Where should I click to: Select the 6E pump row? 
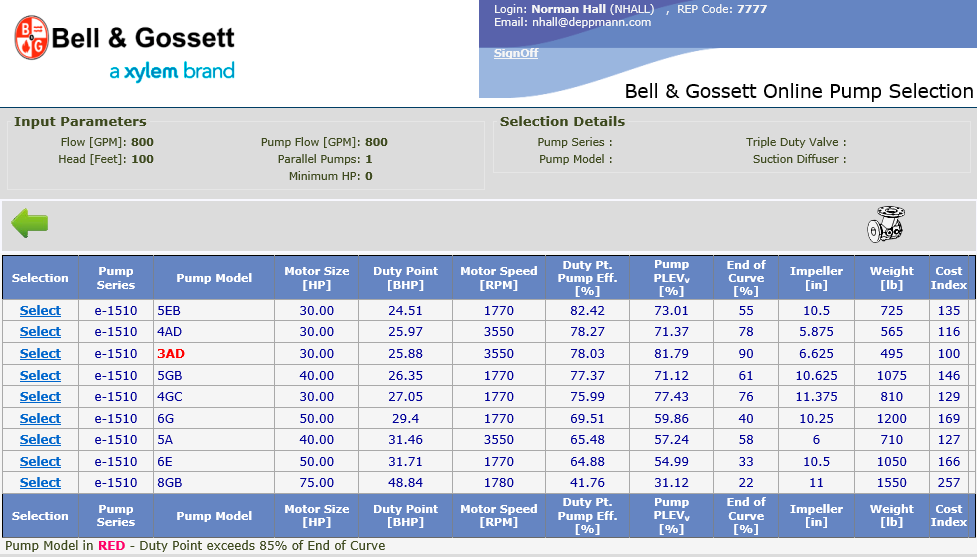point(40,461)
